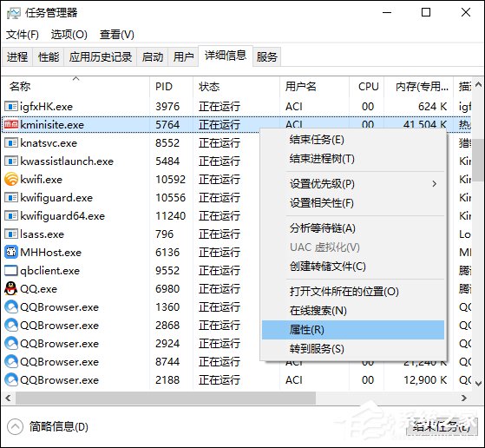
Task: Click PID value 6980
Action: point(167,289)
